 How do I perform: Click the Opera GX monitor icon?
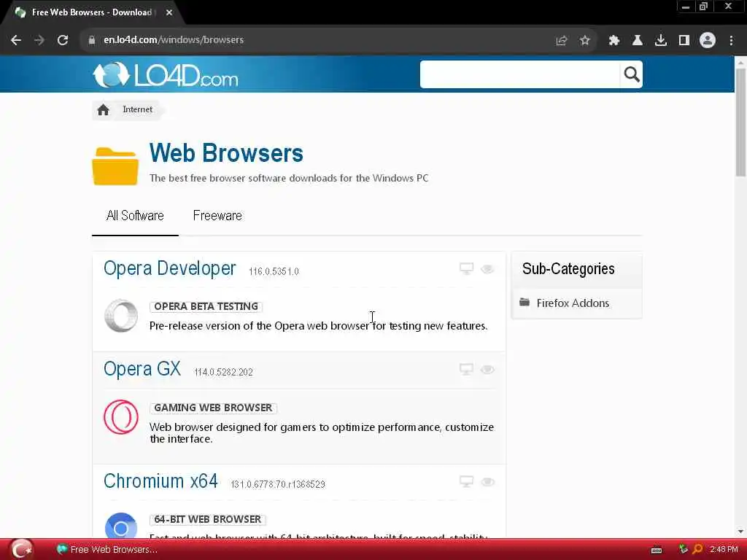point(466,369)
